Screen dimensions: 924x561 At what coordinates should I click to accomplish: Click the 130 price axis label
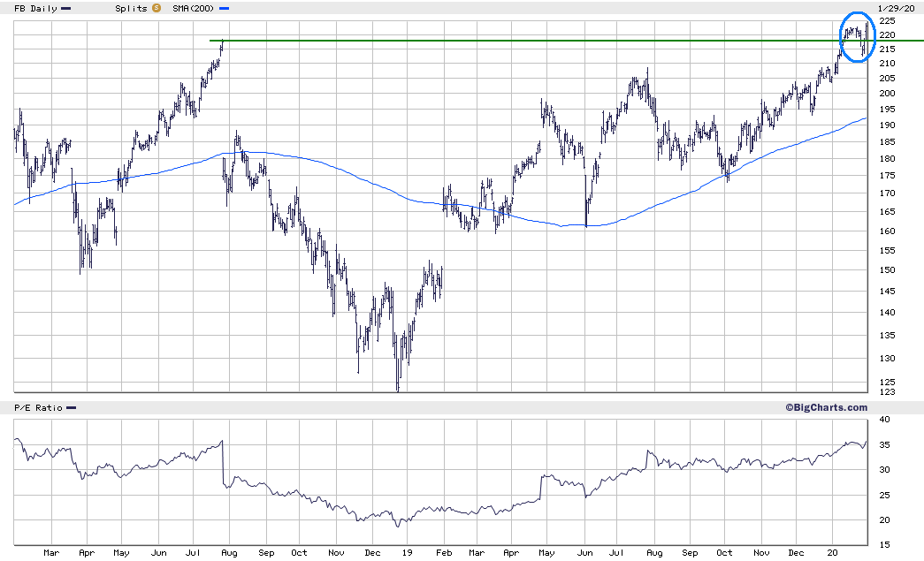tap(887, 359)
